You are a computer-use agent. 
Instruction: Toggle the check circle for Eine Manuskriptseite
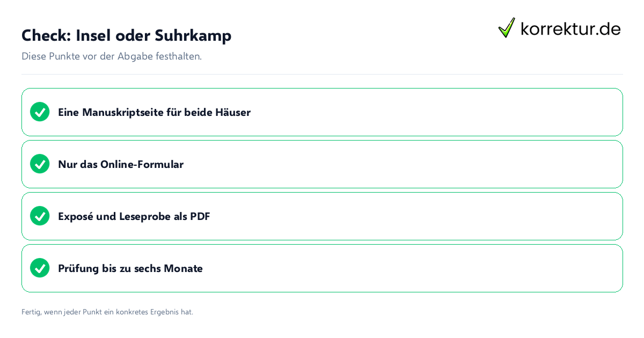[40, 112]
